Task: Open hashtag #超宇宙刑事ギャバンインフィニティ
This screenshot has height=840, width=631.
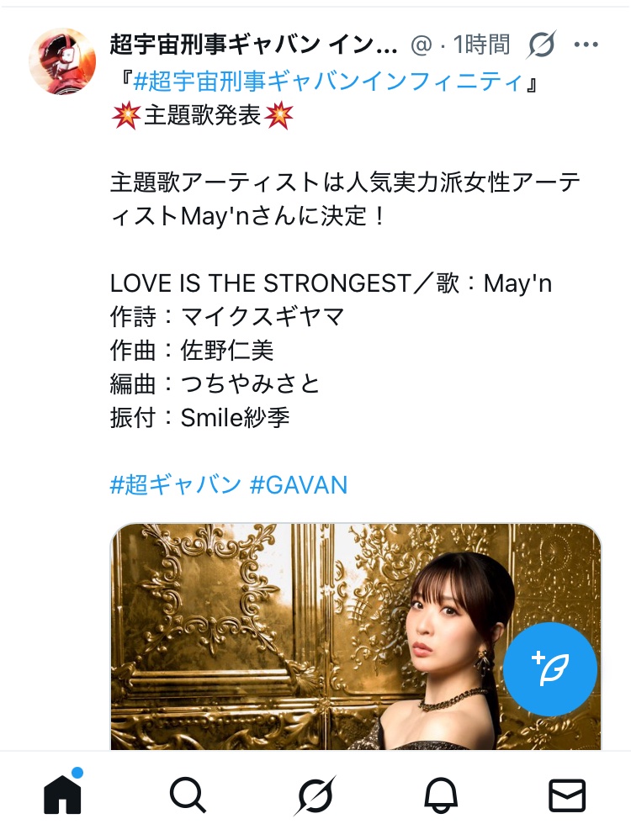Action: click(327, 82)
